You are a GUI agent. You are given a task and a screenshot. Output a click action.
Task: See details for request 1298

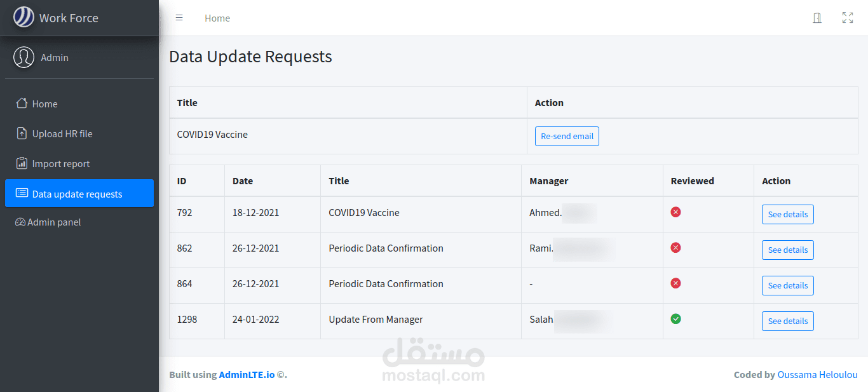787,321
